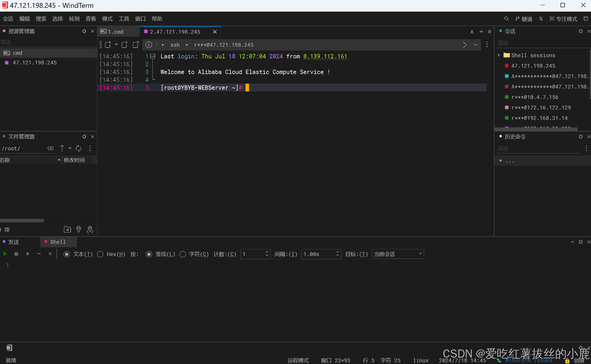Switch to the 1.cmd tab

tap(119, 32)
